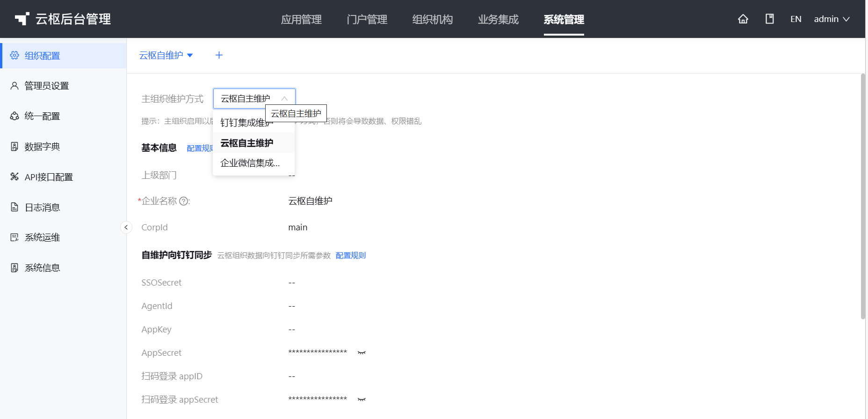Image resolution: width=868 pixels, height=419 pixels.
Task: Add new organization with plus icon
Action: pos(219,55)
